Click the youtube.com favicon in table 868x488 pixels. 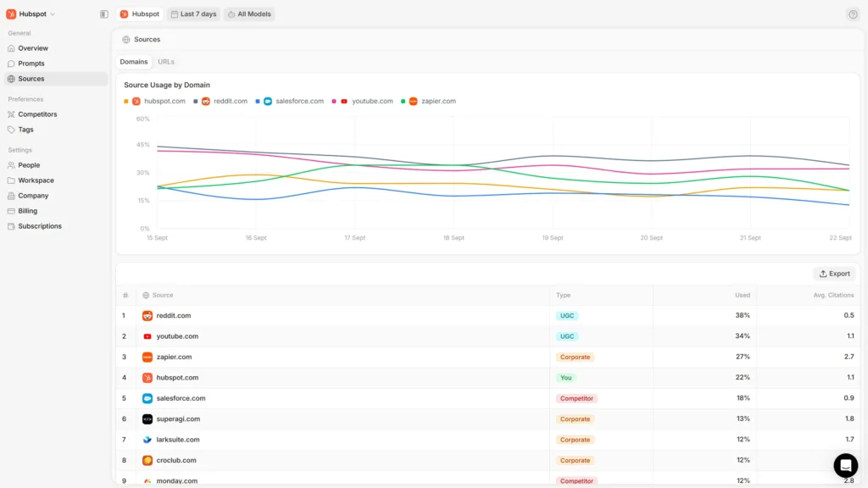click(147, 336)
